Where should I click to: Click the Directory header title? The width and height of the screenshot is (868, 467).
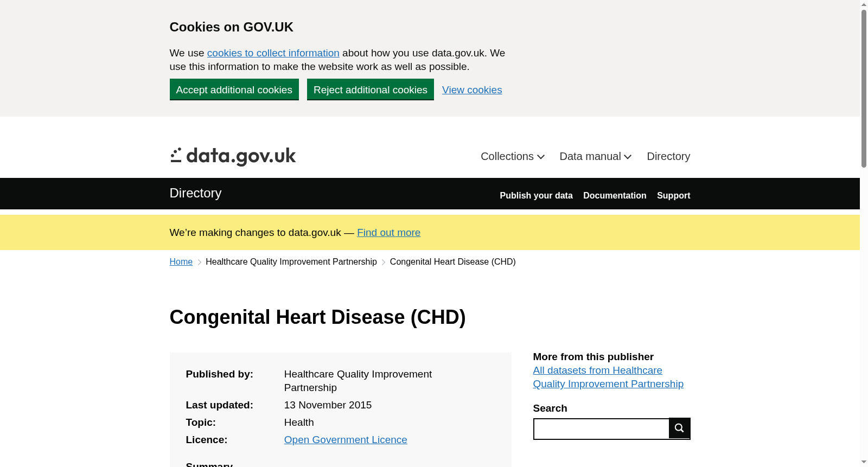195,193
